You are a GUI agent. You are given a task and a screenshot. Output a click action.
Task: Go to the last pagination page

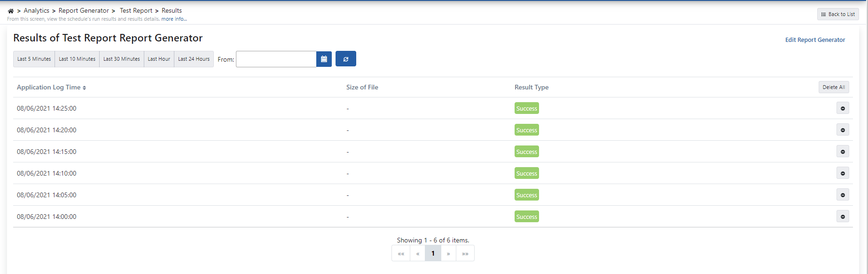click(465, 253)
